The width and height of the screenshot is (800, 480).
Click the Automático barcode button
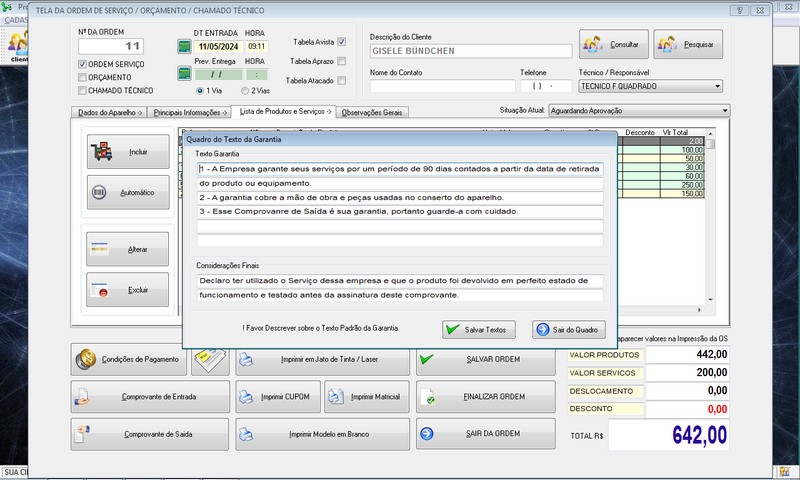tap(128, 192)
